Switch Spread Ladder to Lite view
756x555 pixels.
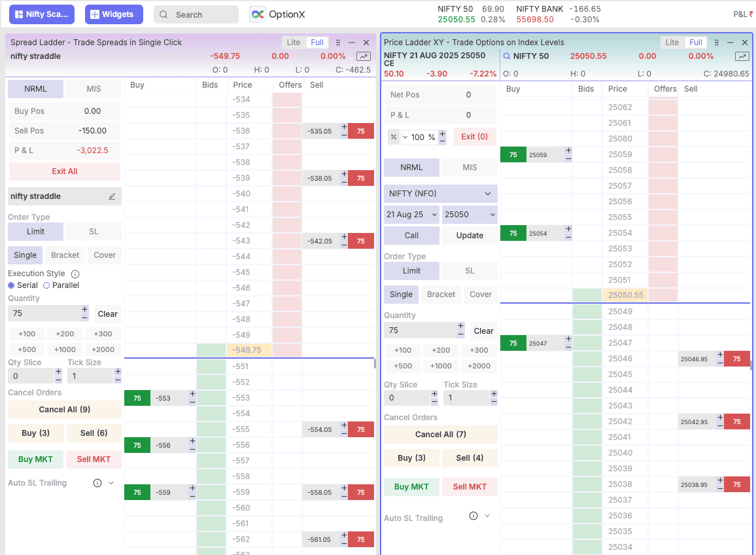(294, 43)
